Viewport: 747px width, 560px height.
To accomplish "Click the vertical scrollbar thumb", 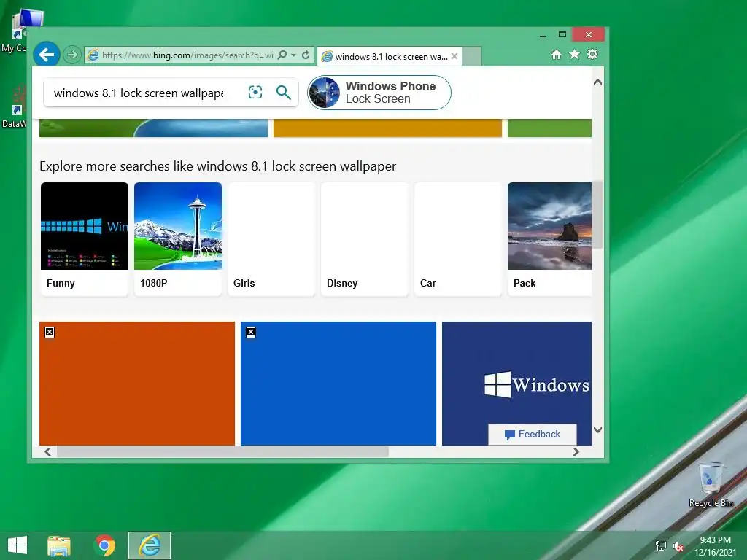I will coord(598,214).
